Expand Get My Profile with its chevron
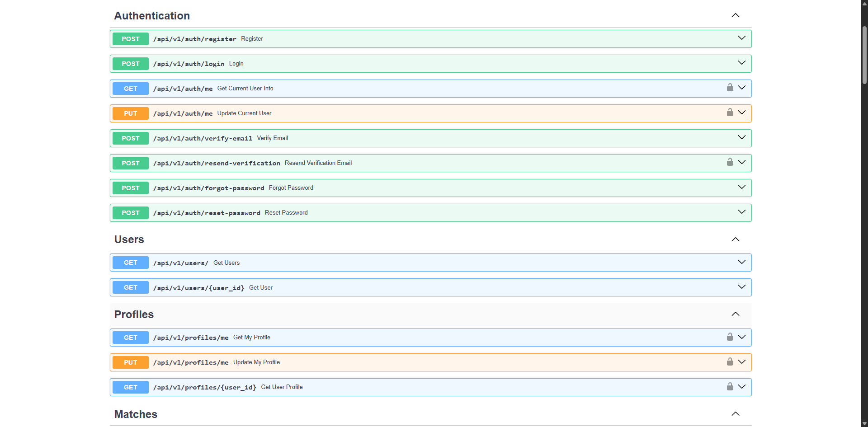This screenshot has width=868, height=427. (742, 337)
